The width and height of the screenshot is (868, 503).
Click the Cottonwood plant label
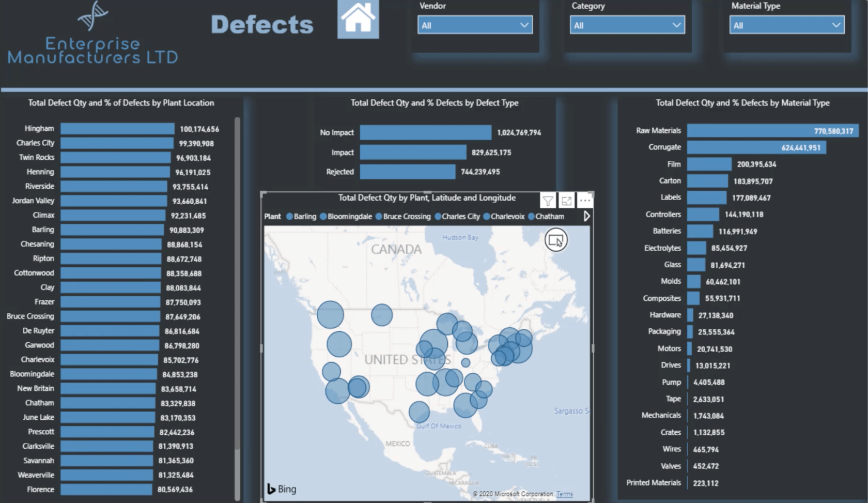point(34,273)
